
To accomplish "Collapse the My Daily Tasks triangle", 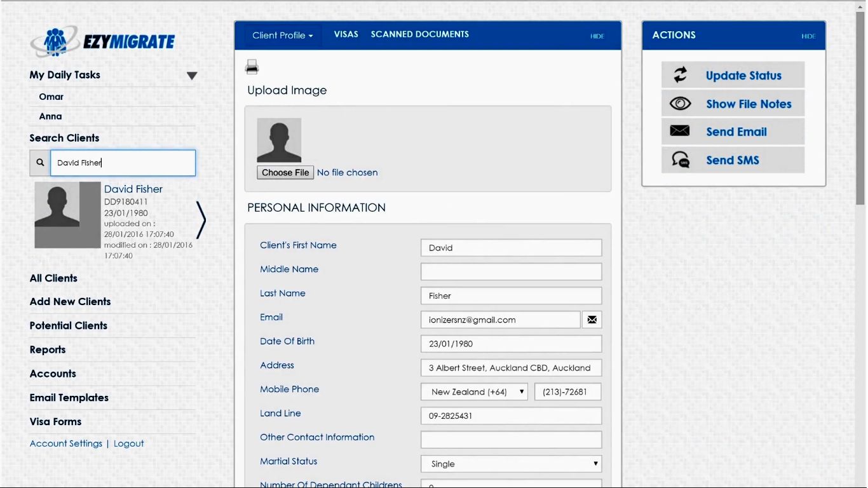I will pyautogui.click(x=192, y=76).
